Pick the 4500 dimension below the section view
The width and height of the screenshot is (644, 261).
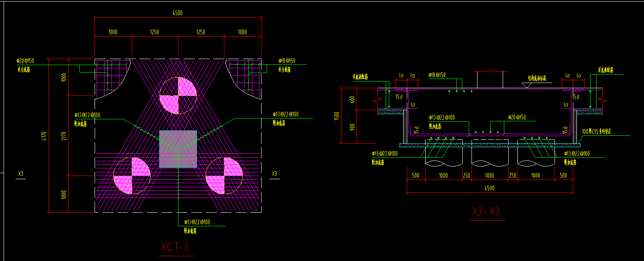pyautogui.click(x=489, y=188)
